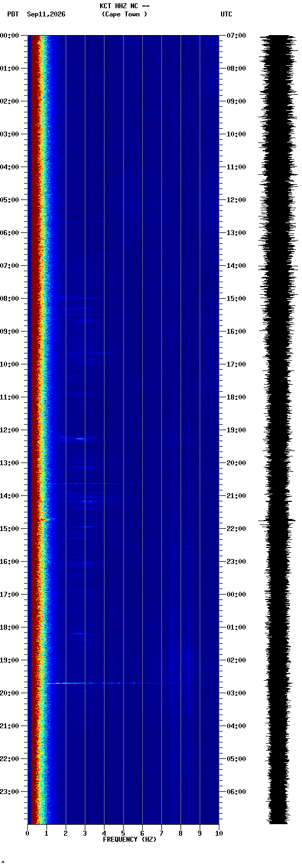Click the UTC axis label '09:00'
302x868 pixels.
pyautogui.click(x=236, y=101)
